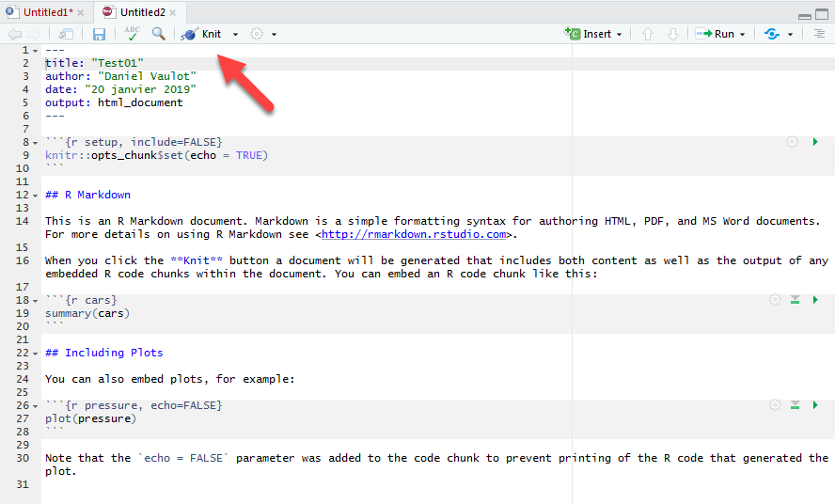
Task: Click the blue publish icon
Action: 772,34
